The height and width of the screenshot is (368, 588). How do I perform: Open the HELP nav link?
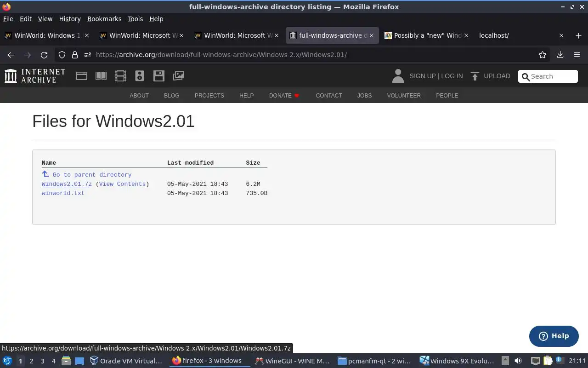point(246,96)
